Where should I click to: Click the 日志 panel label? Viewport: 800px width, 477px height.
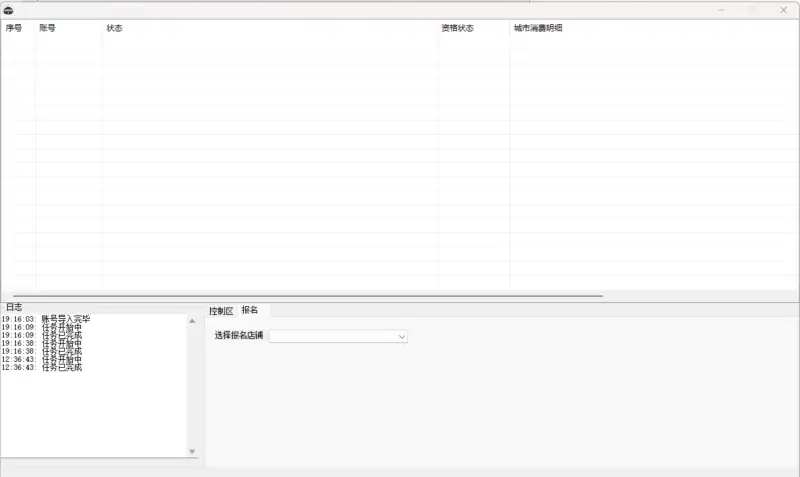(x=14, y=307)
